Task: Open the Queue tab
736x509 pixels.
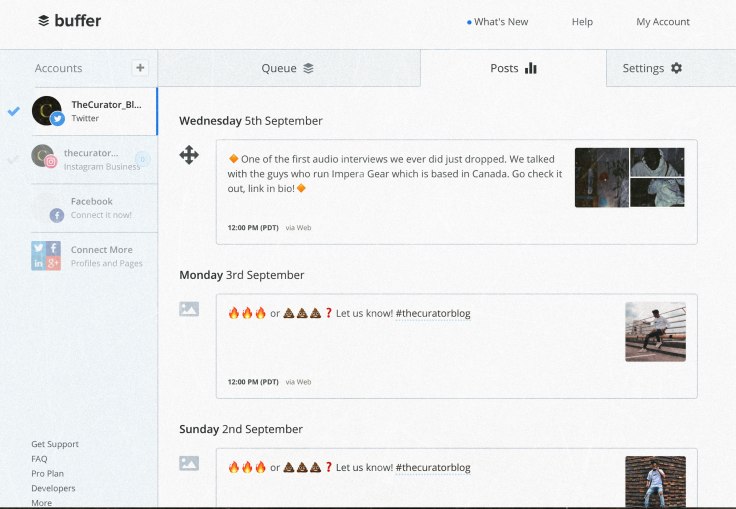Action: tap(288, 68)
